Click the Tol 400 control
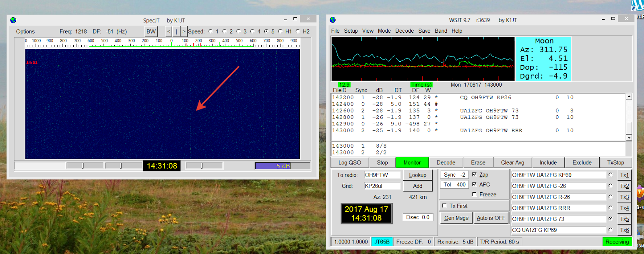Viewport: 644px width, 254px height. click(454, 184)
